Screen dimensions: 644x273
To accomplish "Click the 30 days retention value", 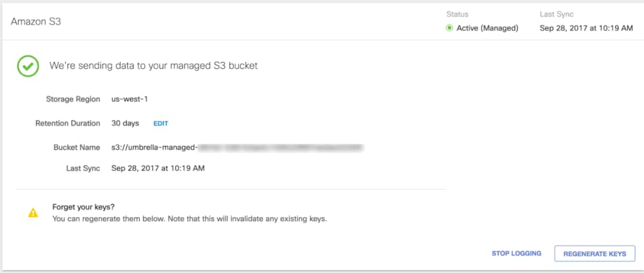I will (125, 123).
